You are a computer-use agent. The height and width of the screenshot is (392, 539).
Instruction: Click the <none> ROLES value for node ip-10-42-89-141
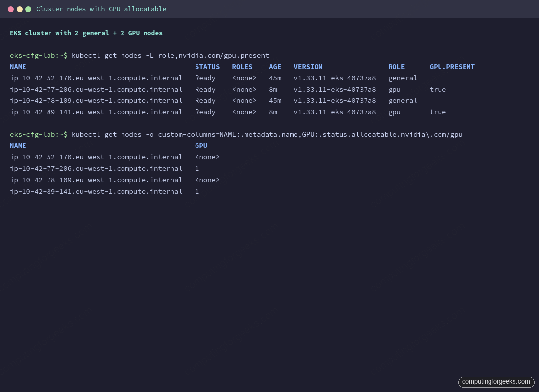click(x=244, y=112)
